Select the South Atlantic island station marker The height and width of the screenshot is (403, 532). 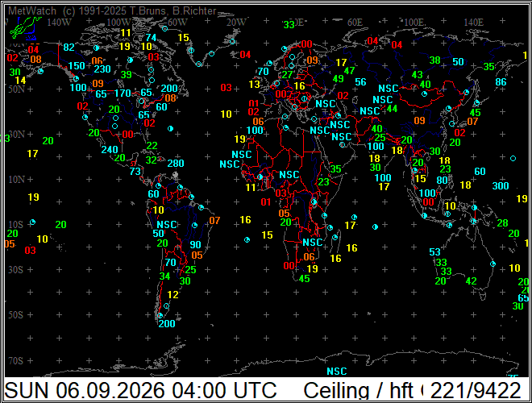(247, 240)
